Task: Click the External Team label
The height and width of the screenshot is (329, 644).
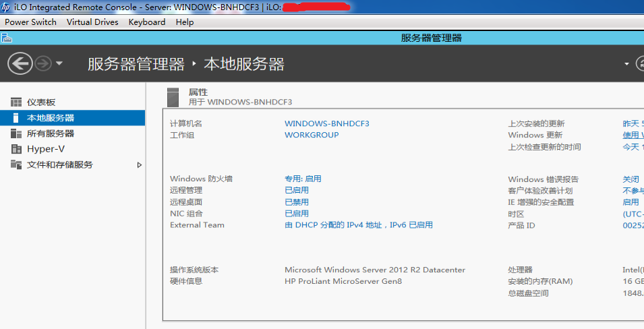Action: [197, 225]
